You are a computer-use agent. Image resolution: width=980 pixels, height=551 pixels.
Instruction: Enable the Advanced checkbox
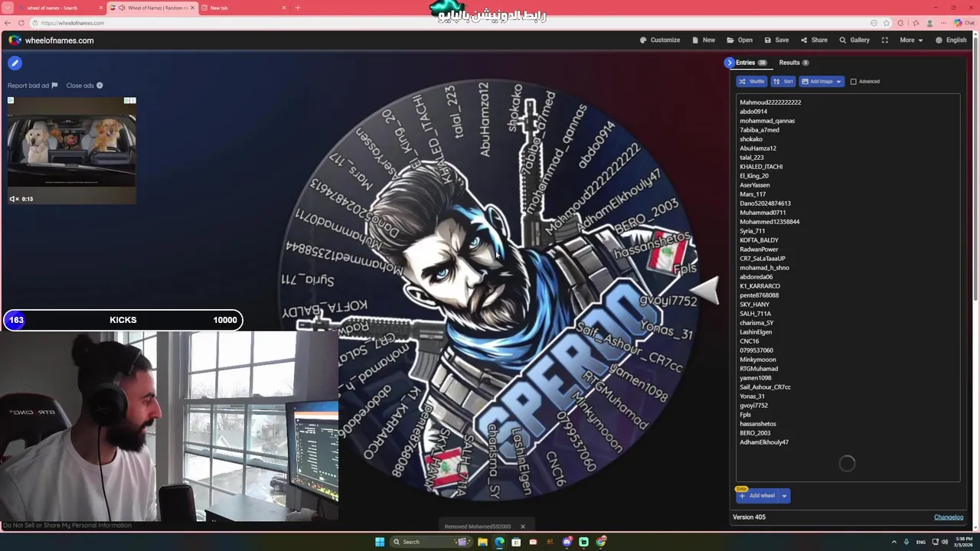tap(854, 81)
